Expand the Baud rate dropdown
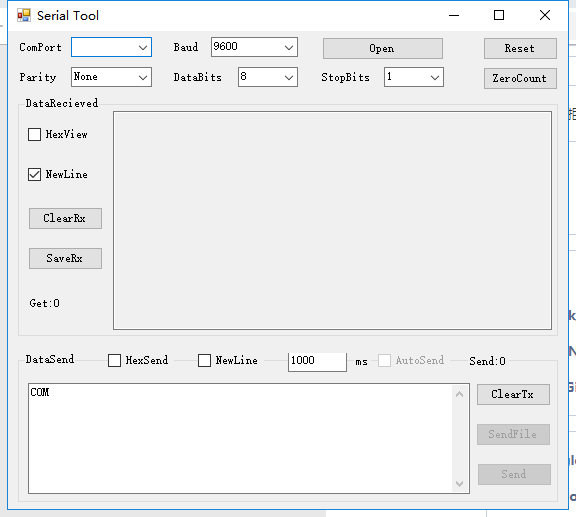The width and height of the screenshot is (576, 517). tap(254, 47)
